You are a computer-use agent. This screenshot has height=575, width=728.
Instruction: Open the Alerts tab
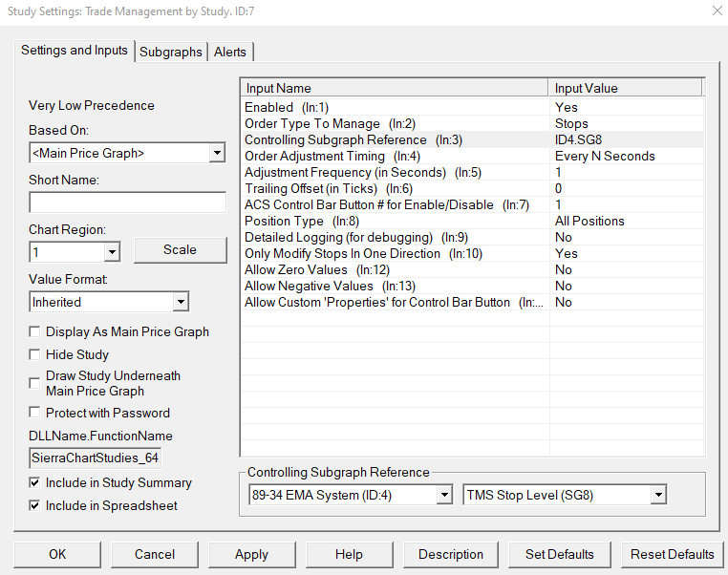(230, 52)
